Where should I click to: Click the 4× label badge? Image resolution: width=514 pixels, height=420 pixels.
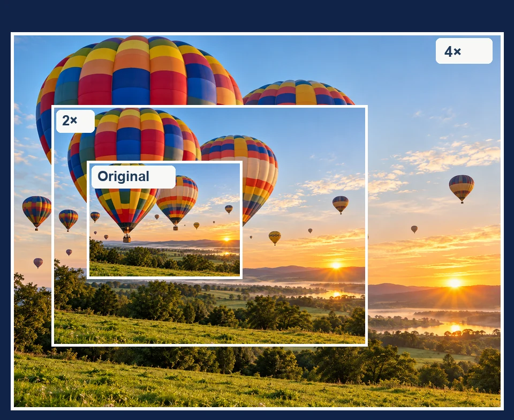click(x=464, y=51)
